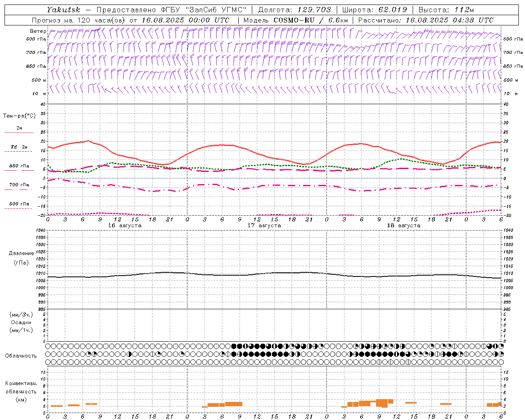This screenshot has height=420, width=525.
Task: Click the '(км)' unit under convective cloudiness
Action: pyautogui.click(x=21, y=399)
